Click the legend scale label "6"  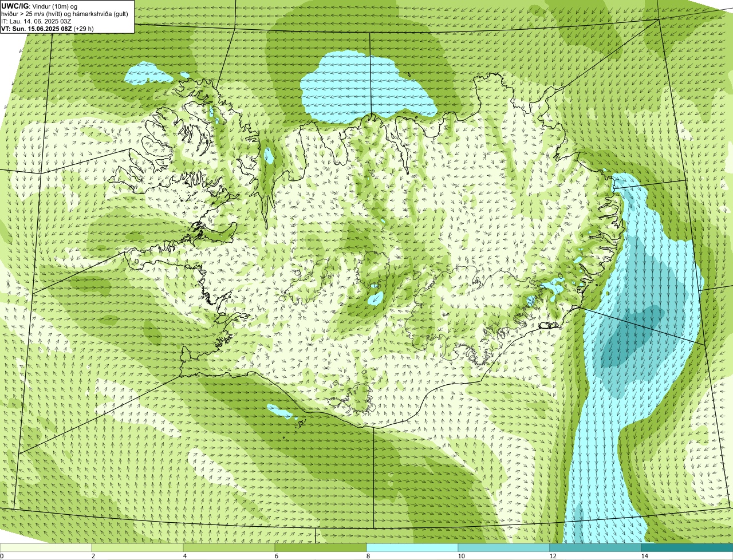tap(275, 556)
